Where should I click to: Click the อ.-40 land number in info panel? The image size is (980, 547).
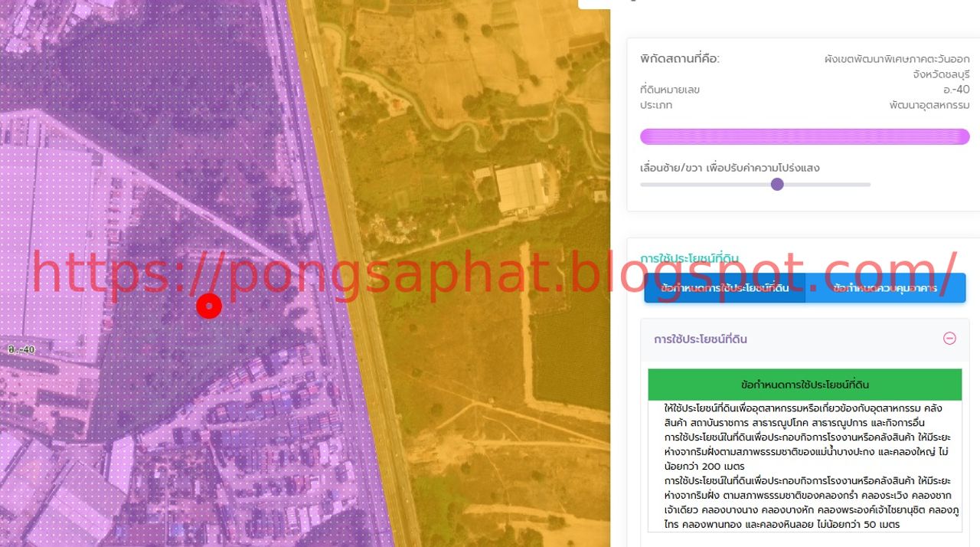pos(956,90)
